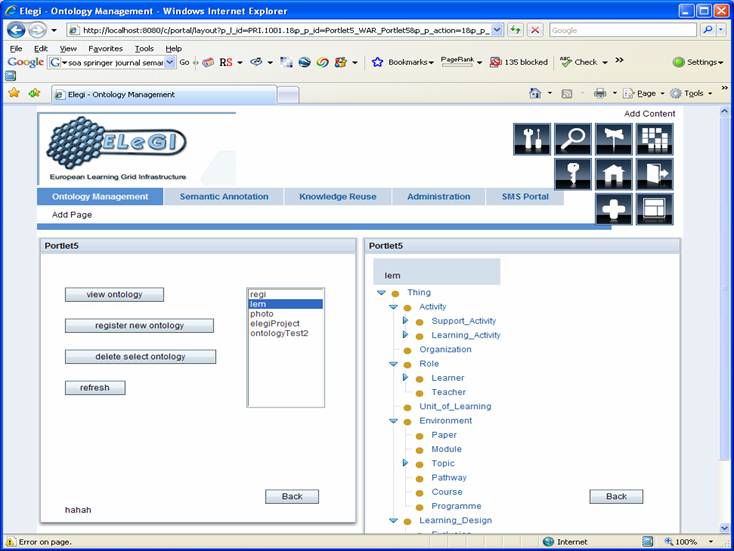Expand the Support_Activity node

405,321
